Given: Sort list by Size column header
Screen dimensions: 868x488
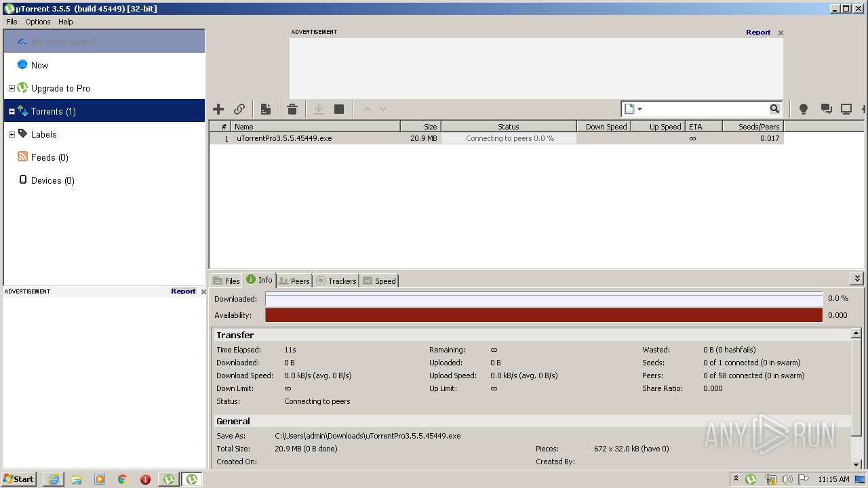Looking at the screenshot, I should pyautogui.click(x=420, y=127).
